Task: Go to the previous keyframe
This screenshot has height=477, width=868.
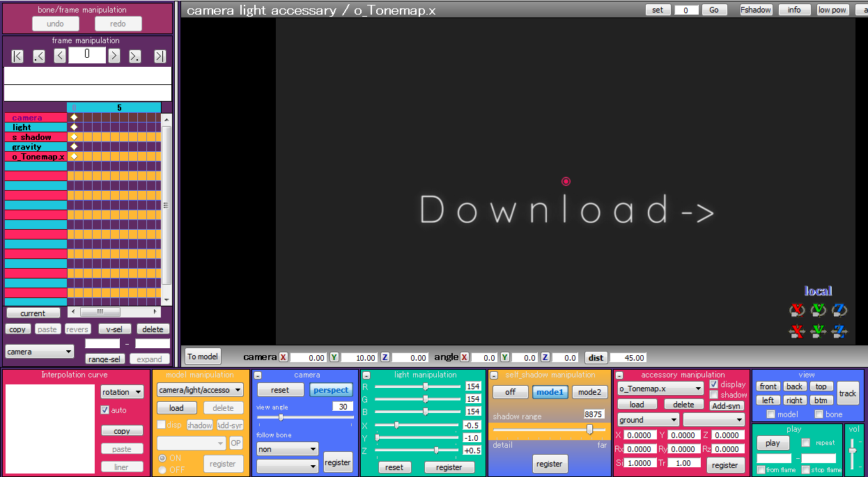Action: 39,56
